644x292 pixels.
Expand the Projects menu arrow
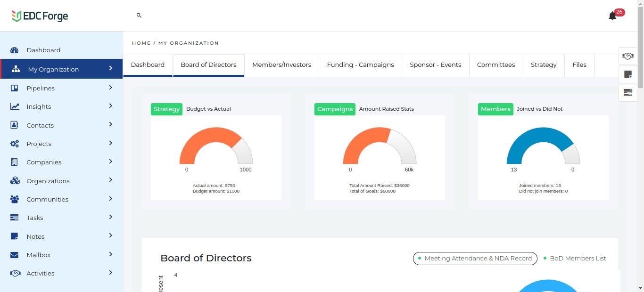tap(111, 143)
